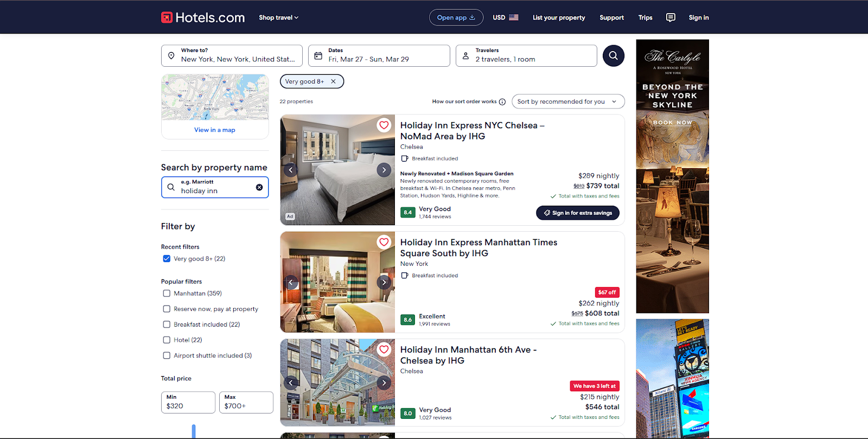Click Sign in for extra savings button
Image resolution: width=868 pixels, height=439 pixels.
(x=577, y=213)
